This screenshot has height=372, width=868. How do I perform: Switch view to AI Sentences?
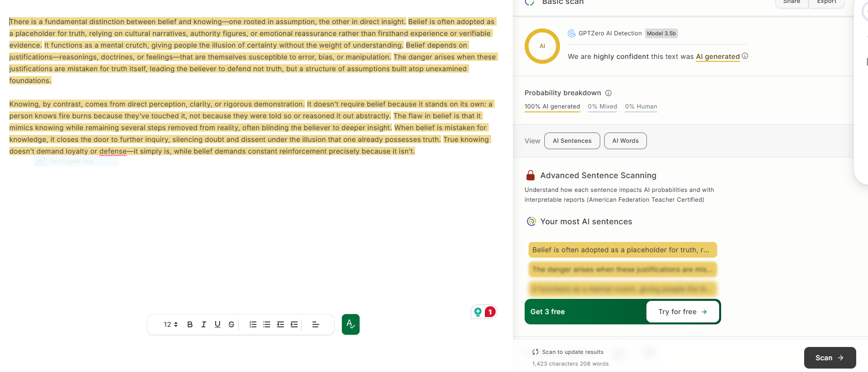pos(572,141)
